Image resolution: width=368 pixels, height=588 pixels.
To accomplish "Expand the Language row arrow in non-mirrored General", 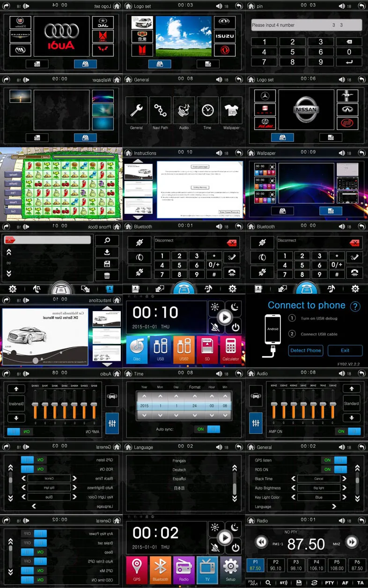I will [x=334, y=507].
